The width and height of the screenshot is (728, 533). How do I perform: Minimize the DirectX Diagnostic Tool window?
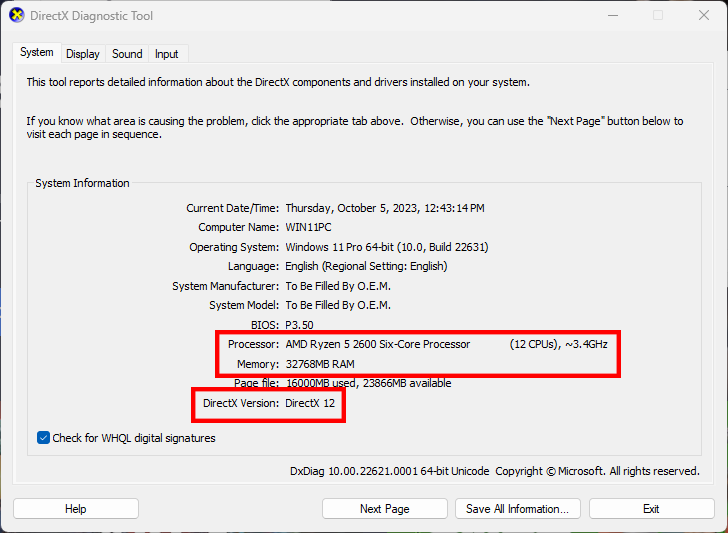tap(613, 15)
